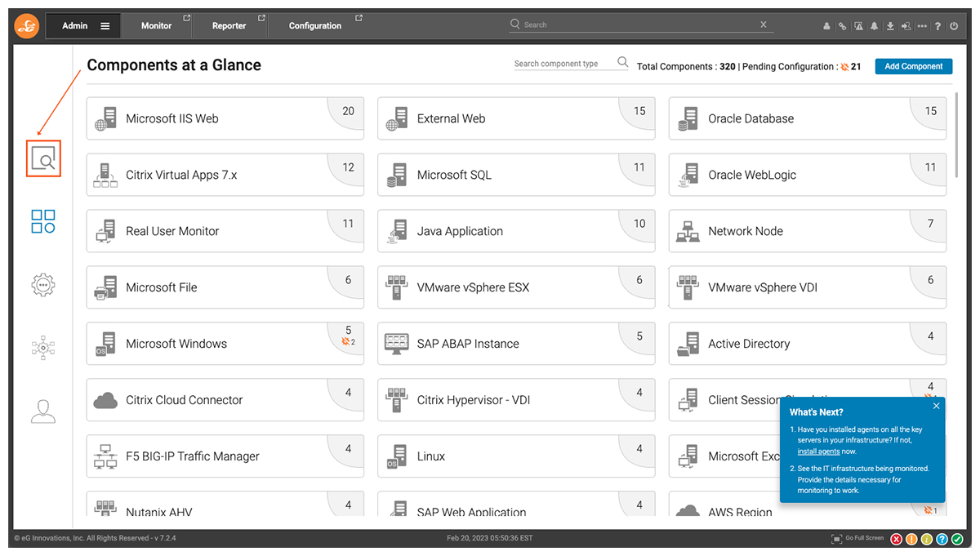This screenshot has height=556, width=980.
Task: Open the components grid sidebar icon
Action: tap(43, 220)
